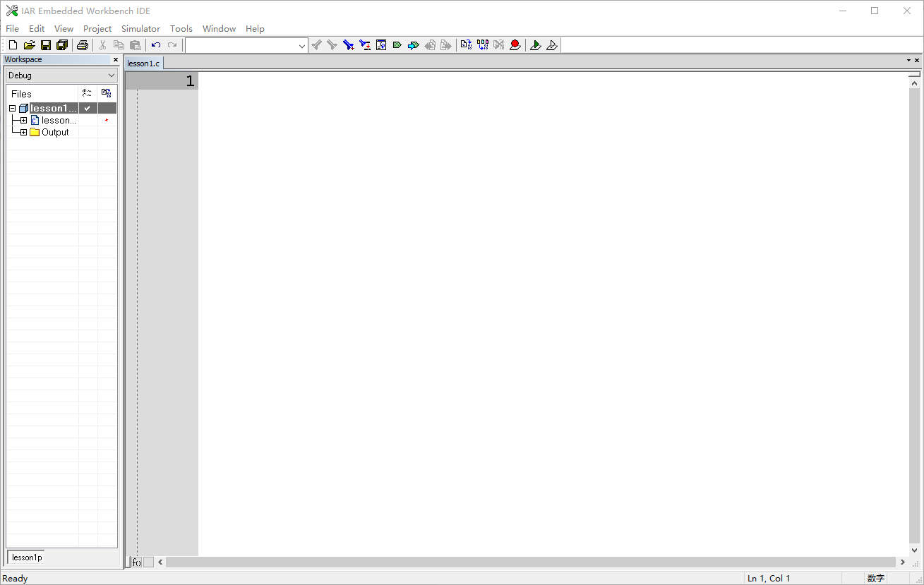Start Download and Debug with green arrow

pos(536,45)
